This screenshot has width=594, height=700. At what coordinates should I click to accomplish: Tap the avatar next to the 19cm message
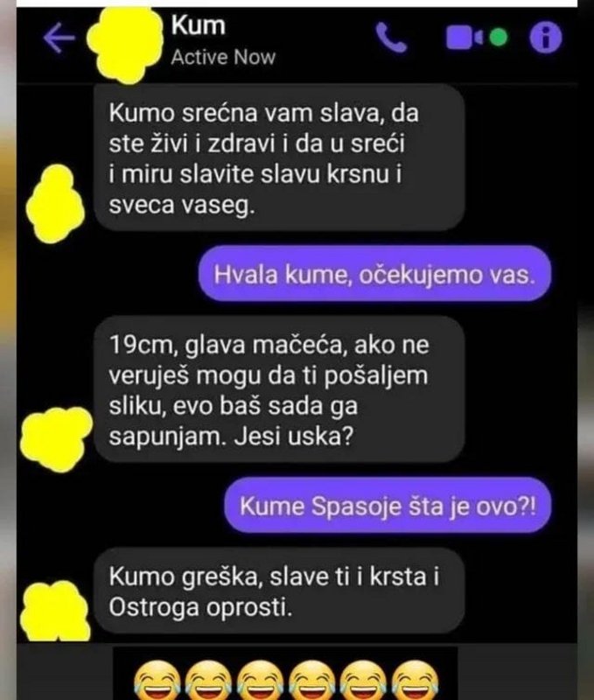[56, 439]
